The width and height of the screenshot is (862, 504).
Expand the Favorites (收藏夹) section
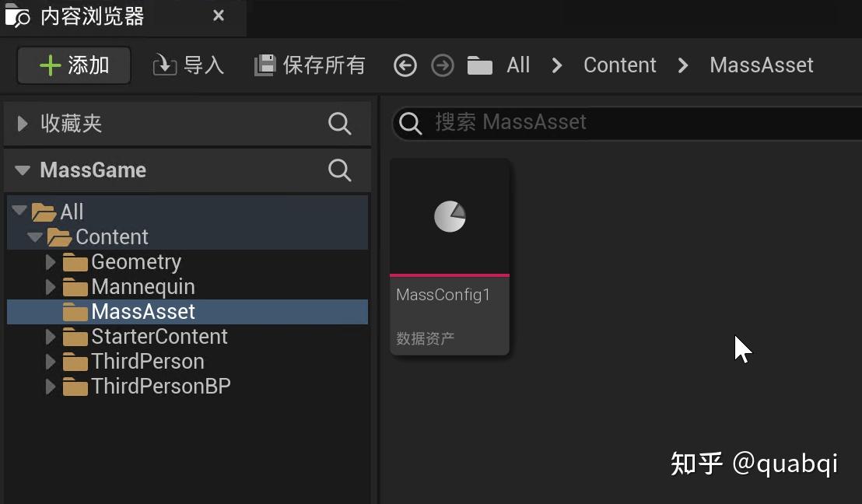[x=19, y=123]
